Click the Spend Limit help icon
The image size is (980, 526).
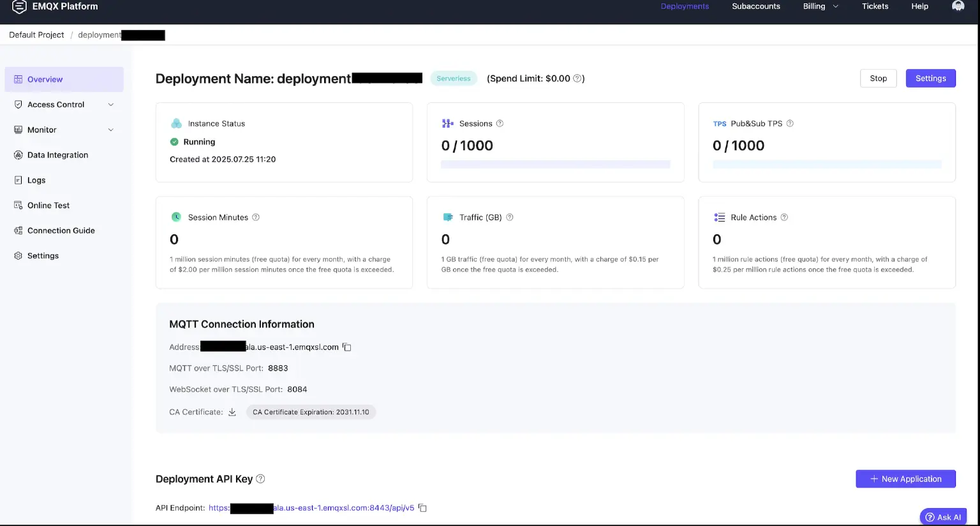pyautogui.click(x=577, y=79)
